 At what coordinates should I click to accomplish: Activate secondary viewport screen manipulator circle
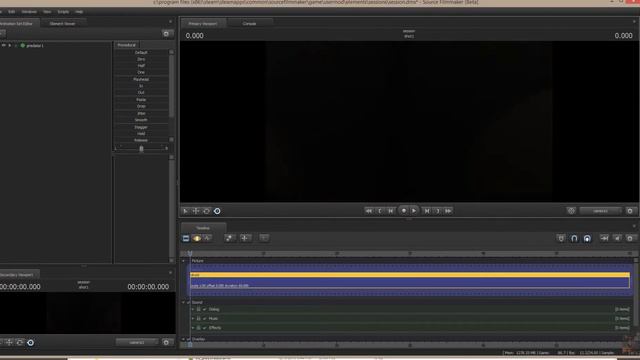pos(31,342)
